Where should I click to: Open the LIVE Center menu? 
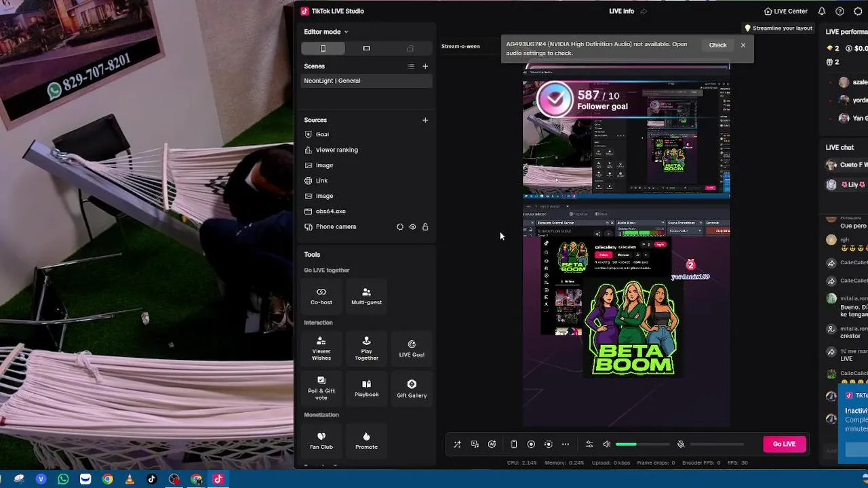pos(785,11)
